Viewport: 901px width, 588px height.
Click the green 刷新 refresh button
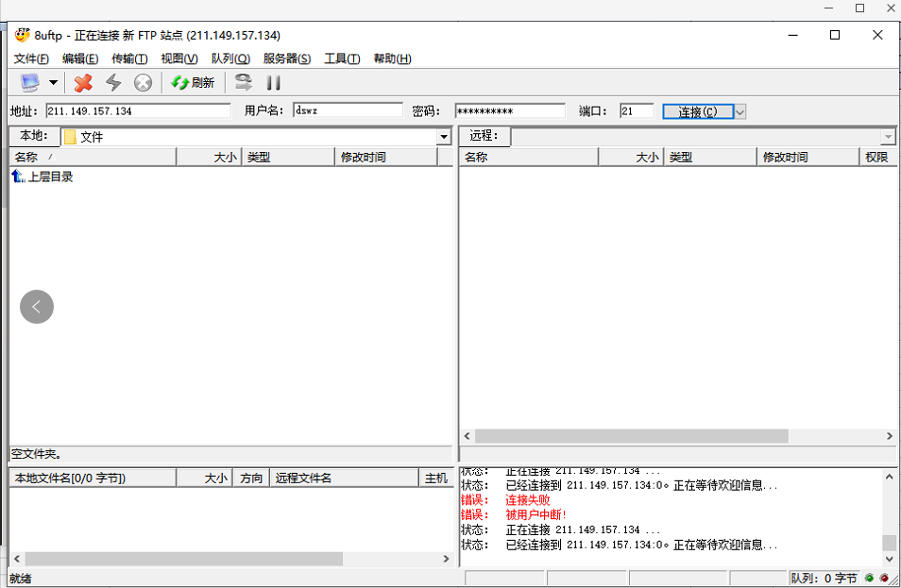point(193,83)
